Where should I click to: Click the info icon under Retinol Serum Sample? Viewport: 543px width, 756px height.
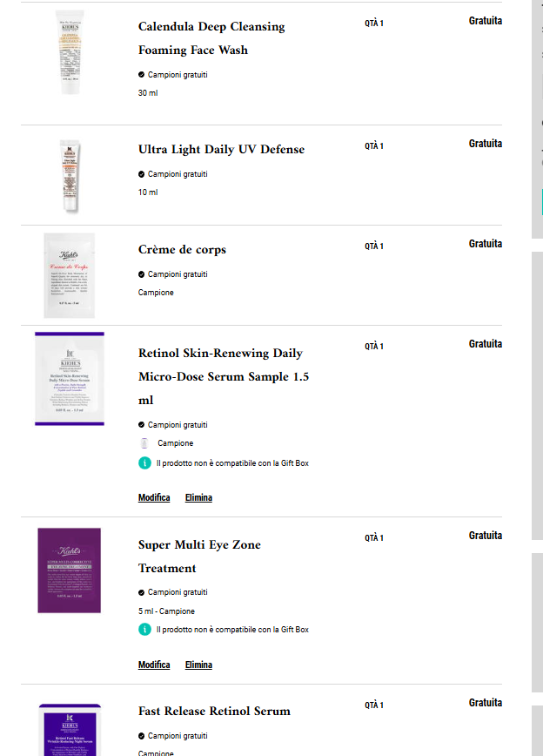[144, 462]
